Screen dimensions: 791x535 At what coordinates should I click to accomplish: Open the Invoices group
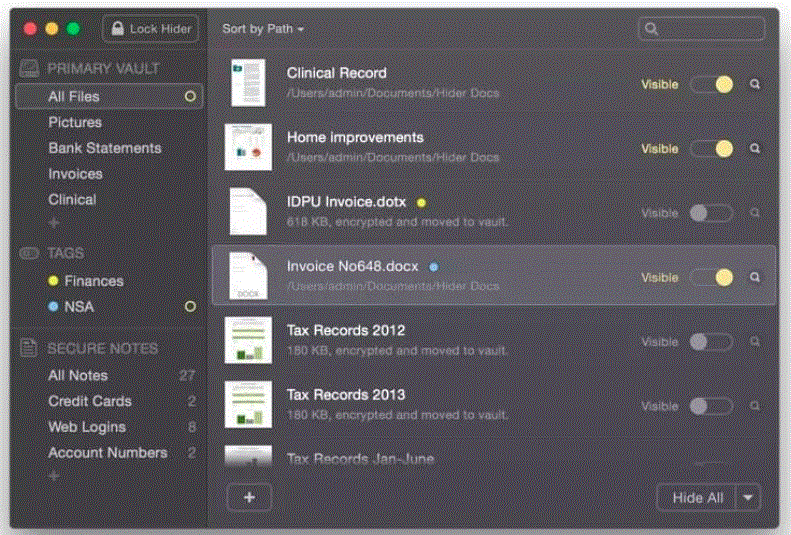(75, 173)
